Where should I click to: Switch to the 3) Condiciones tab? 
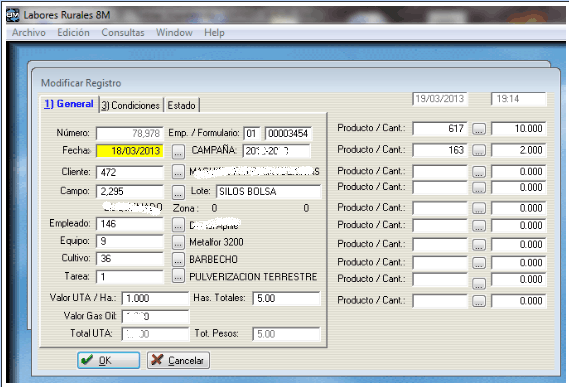click(x=131, y=106)
